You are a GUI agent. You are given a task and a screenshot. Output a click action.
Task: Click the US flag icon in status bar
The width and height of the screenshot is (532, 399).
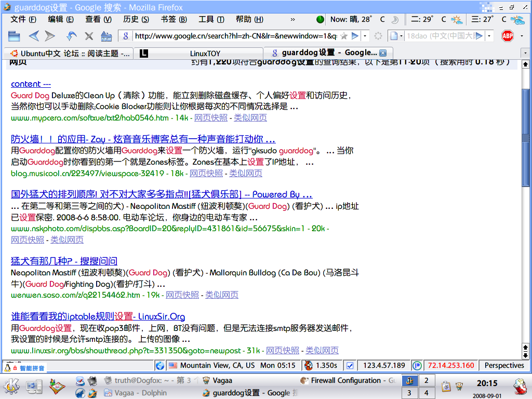click(x=173, y=365)
